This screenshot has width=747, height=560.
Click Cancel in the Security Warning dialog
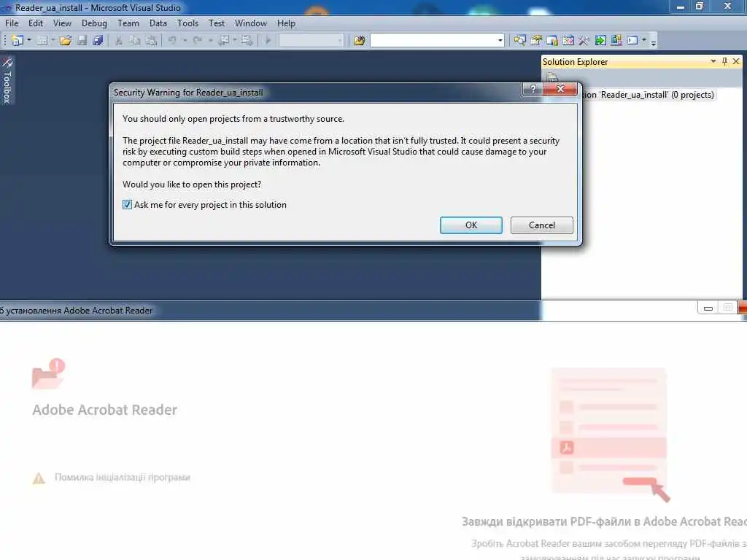click(x=542, y=225)
